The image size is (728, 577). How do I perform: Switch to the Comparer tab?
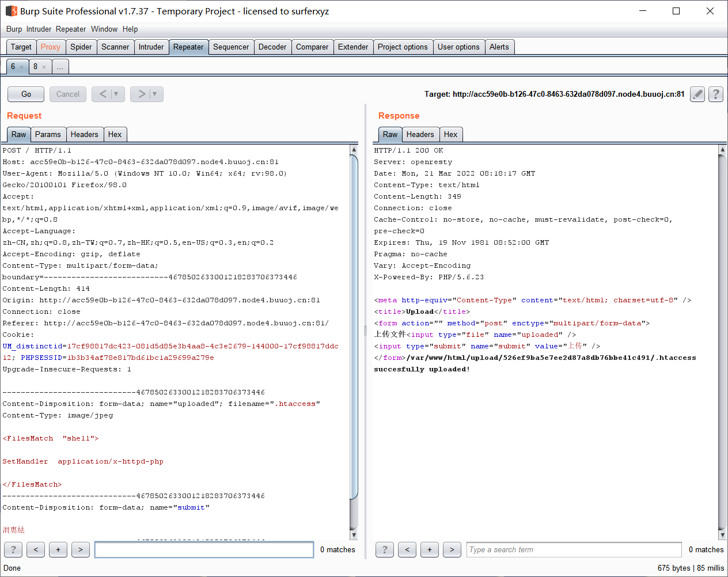[x=312, y=47]
